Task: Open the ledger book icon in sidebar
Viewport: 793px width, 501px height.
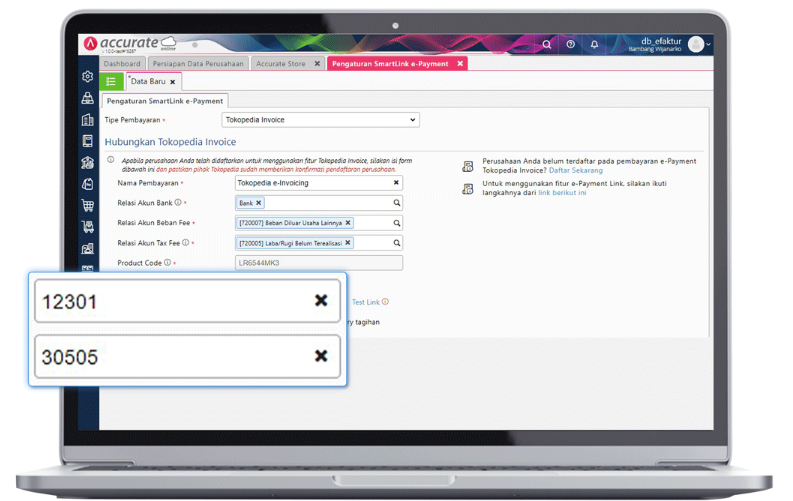Action: [87, 141]
